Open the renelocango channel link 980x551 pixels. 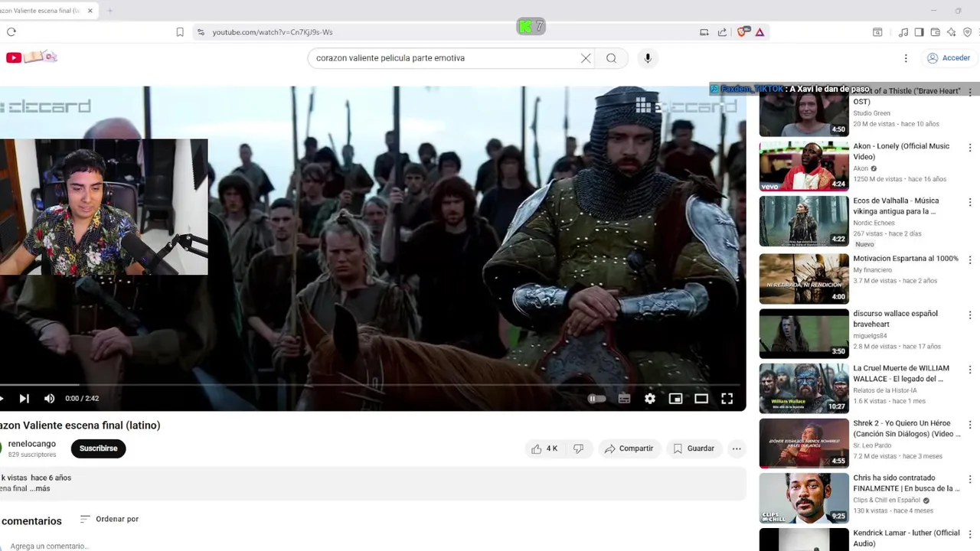(x=31, y=444)
